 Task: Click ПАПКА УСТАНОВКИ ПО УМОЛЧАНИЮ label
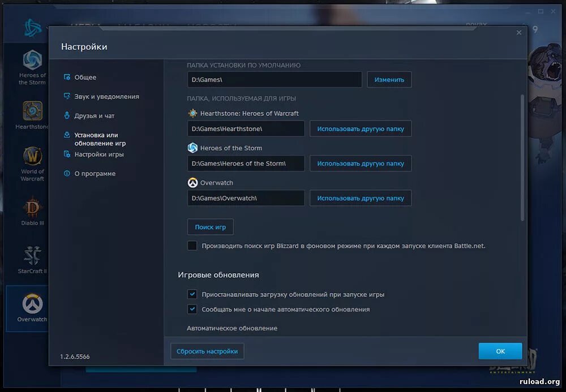pos(243,65)
